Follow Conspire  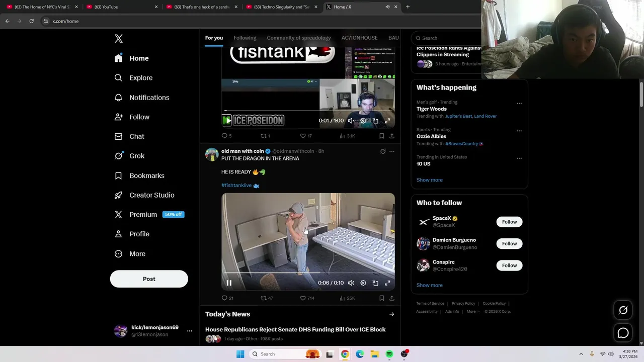click(x=509, y=265)
